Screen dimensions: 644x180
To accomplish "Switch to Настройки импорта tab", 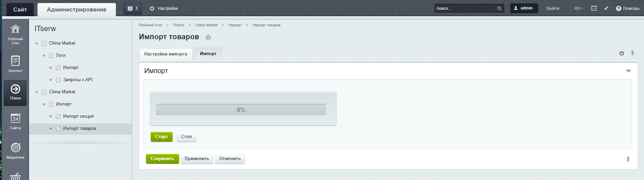I will (166, 54).
